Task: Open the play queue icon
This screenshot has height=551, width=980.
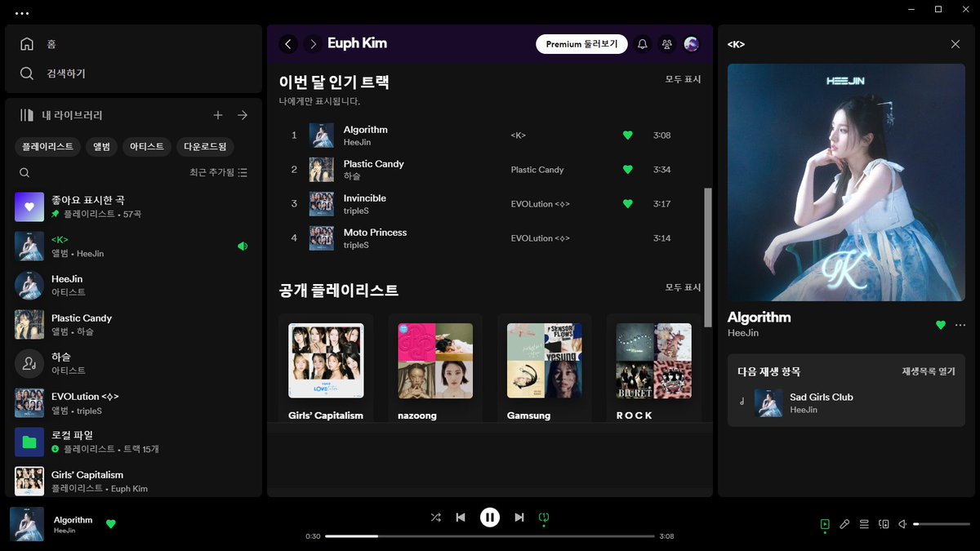Action: [x=864, y=524]
